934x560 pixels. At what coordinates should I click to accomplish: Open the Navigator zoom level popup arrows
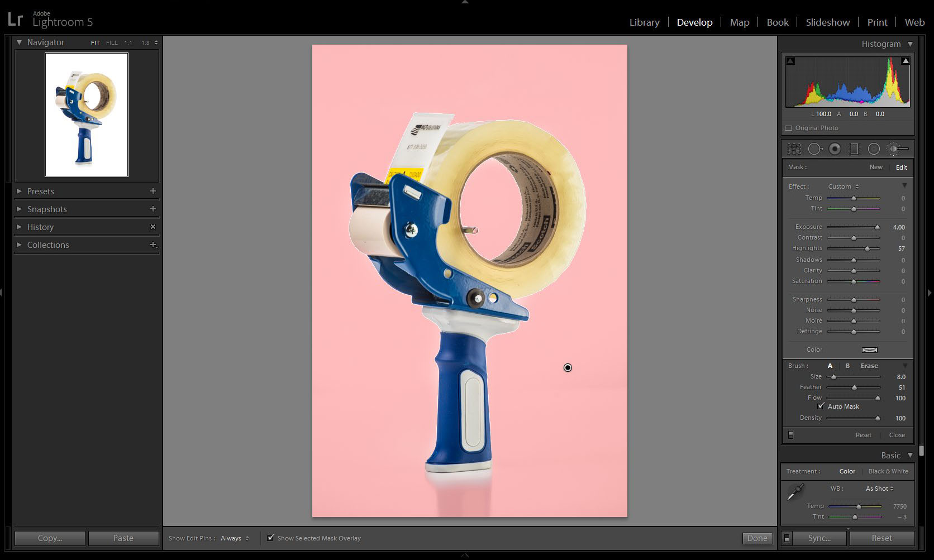coord(156,42)
